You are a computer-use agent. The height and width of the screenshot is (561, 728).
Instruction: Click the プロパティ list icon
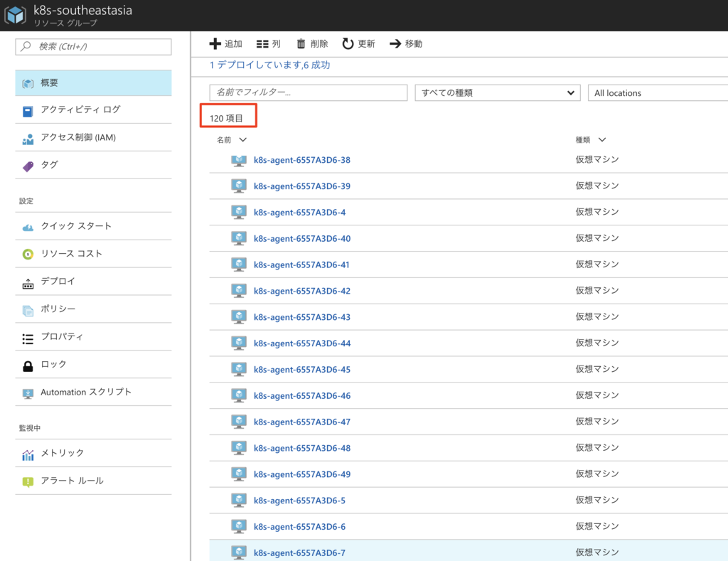pyautogui.click(x=28, y=339)
